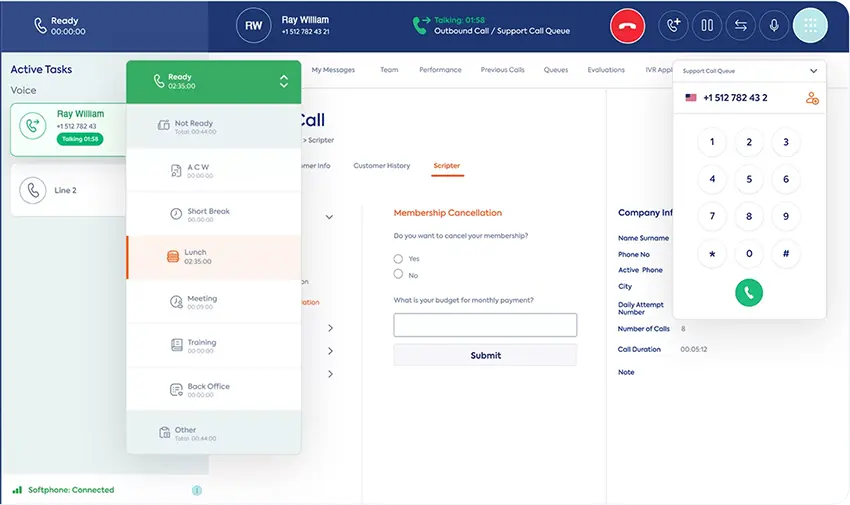Image resolution: width=850 pixels, height=505 pixels.
Task: Open the Evaluations tab
Action: [606, 70]
